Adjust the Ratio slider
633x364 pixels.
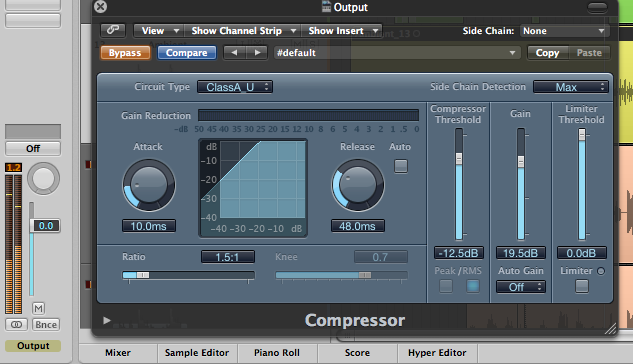[189, 275]
